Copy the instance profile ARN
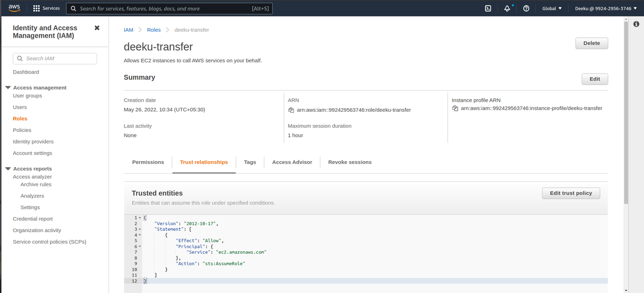Screen dimensions: 644x293 [455, 108]
